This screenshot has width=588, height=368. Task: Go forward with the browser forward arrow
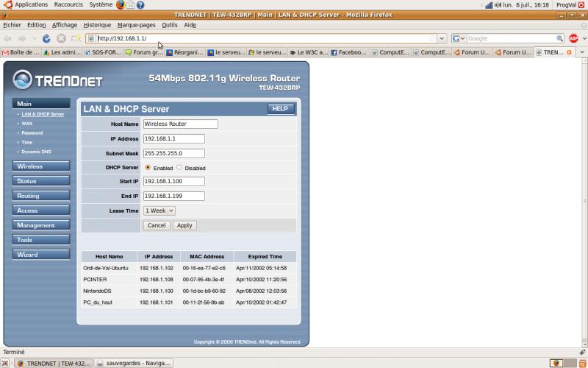(x=22, y=38)
